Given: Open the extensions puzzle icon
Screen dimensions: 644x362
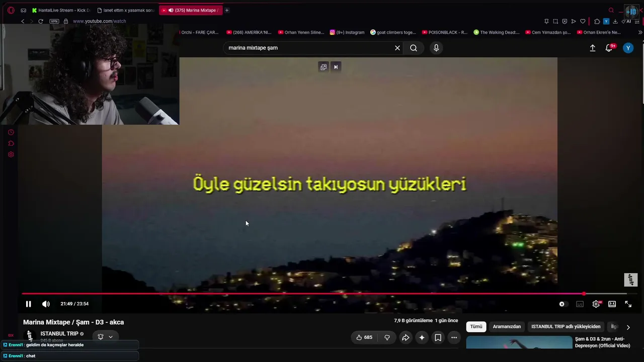Looking at the screenshot, I should click(597, 21).
